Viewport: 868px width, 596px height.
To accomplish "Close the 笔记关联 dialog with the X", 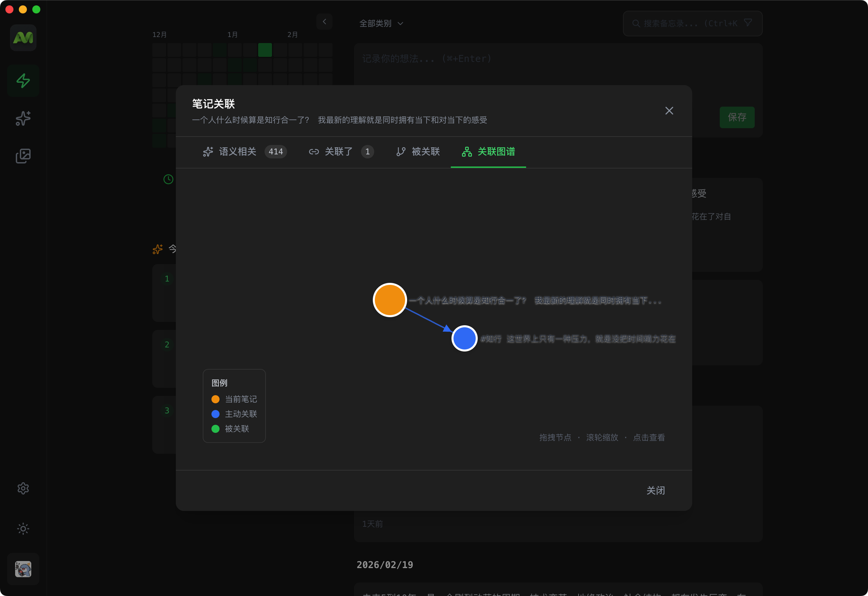I will coord(669,111).
